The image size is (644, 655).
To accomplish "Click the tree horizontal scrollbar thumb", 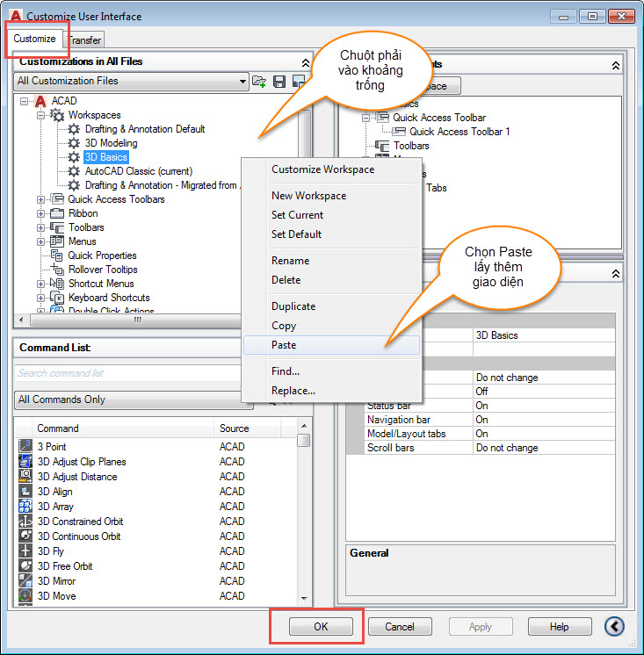I will pos(137,320).
